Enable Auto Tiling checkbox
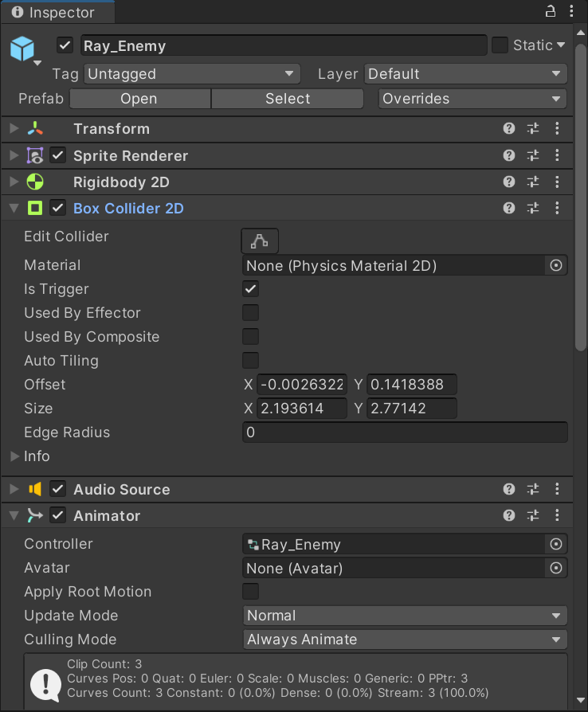 point(250,361)
